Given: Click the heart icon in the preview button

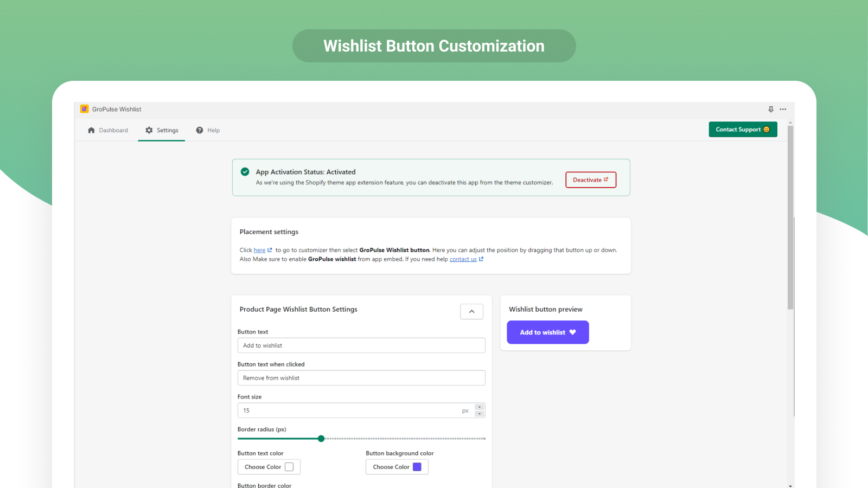Looking at the screenshot, I should (572, 332).
